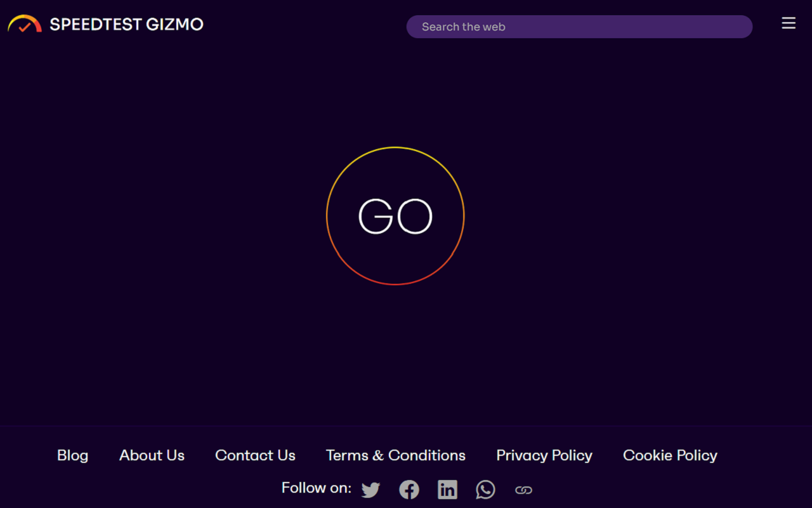View Terms & Conditions
Viewport: 812px width, 508px height.
tap(396, 455)
